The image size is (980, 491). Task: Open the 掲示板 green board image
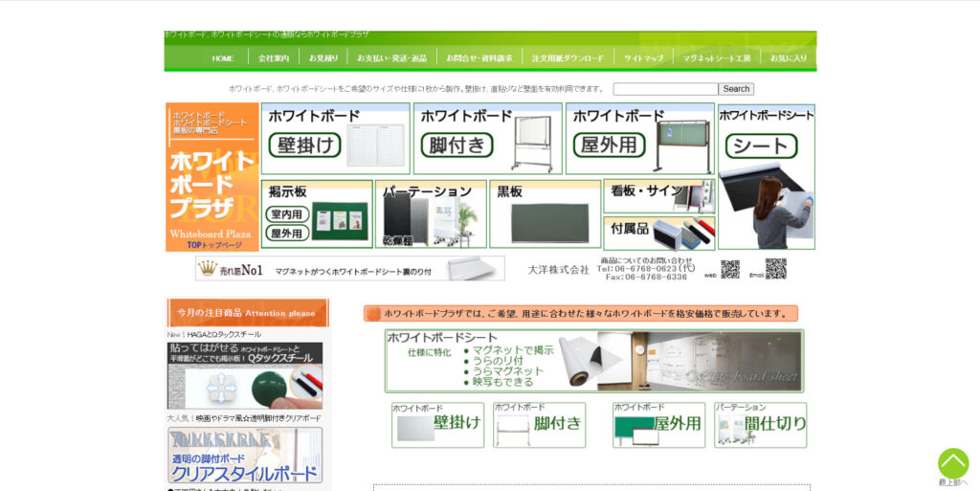pos(340,220)
